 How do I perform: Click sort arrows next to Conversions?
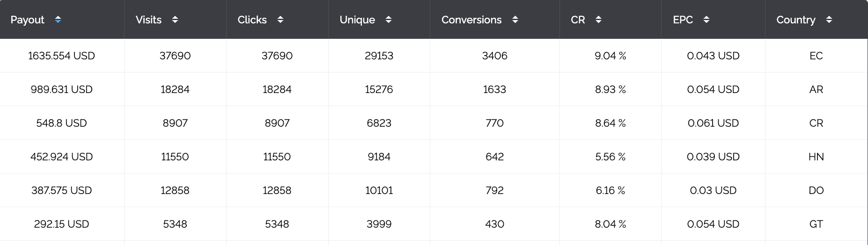point(515,20)
